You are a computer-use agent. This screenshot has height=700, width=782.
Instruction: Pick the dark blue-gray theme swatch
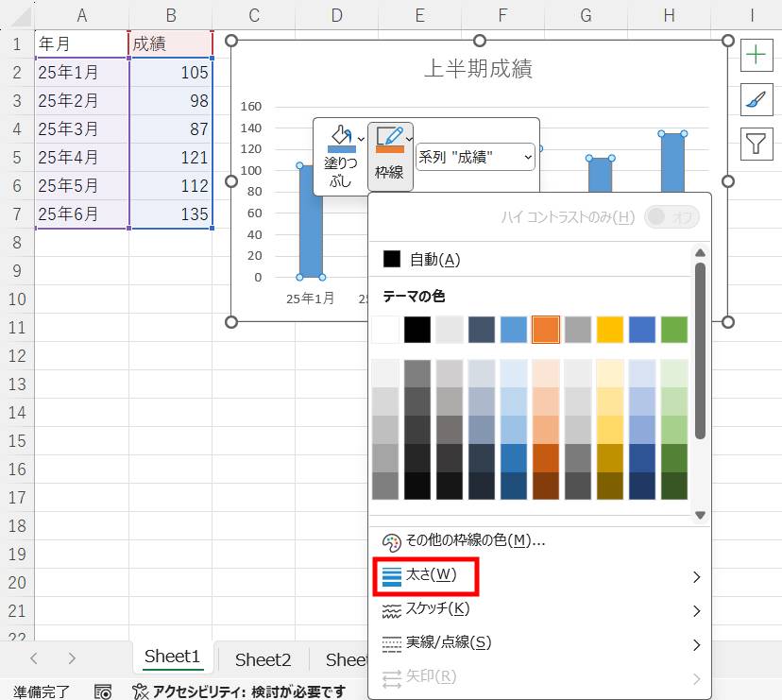pos(482,330)
